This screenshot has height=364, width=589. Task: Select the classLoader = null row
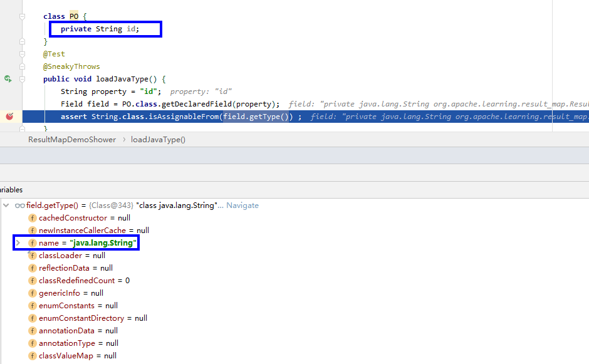[67, 256]
